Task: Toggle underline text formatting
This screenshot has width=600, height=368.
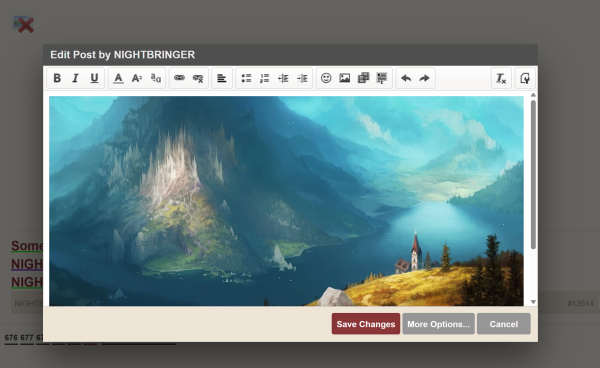Action: point(94,78)
